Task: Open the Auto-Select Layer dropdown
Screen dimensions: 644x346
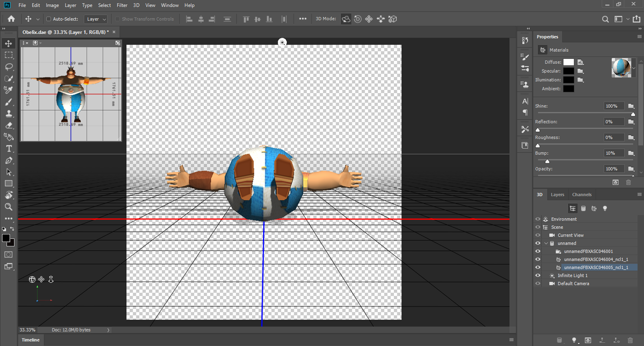Action: [96, 19]
